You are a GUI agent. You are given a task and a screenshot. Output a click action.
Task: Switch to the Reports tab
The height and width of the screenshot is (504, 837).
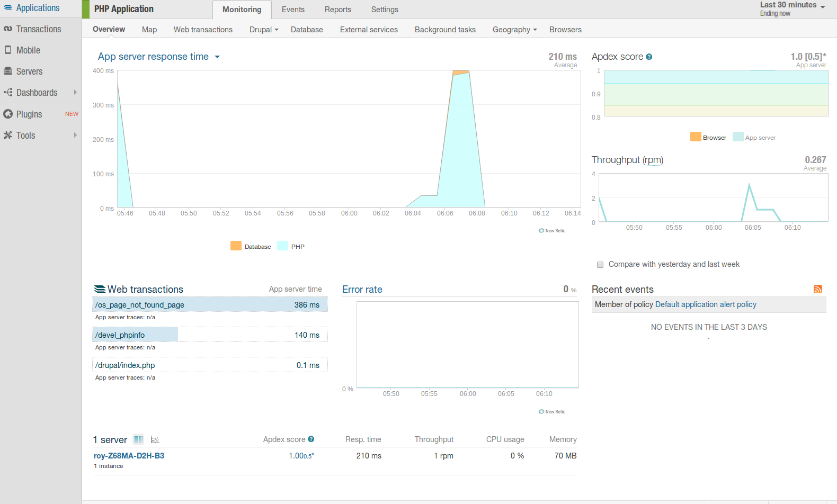(x=338, y=10)
